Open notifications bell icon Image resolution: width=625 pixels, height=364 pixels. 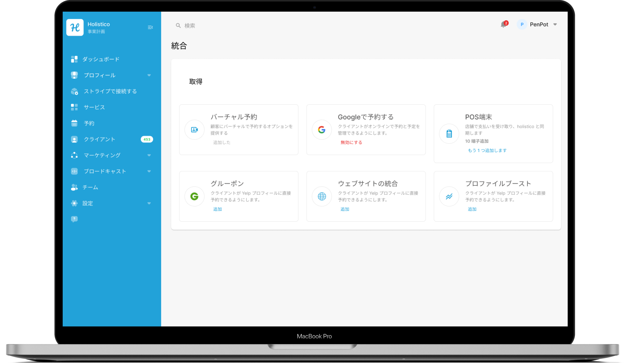504,24
